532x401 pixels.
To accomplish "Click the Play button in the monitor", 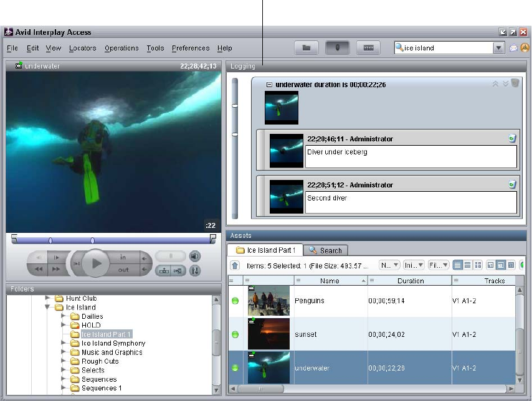I will (x=96, y=263).
